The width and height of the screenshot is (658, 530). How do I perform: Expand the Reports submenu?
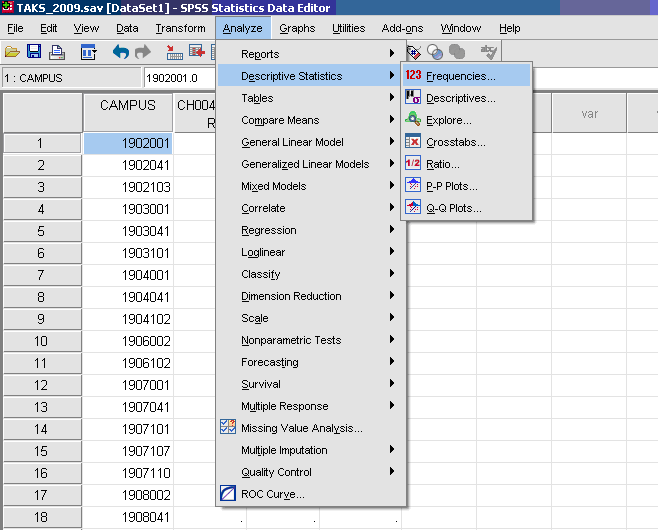pos(311,54)
